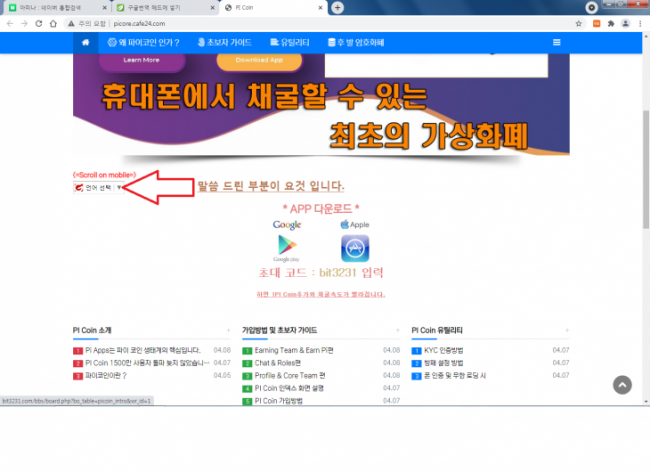Click the not-secure warning icon in address bar
This screenshot has height=473, width=650.
coord(71,24)
